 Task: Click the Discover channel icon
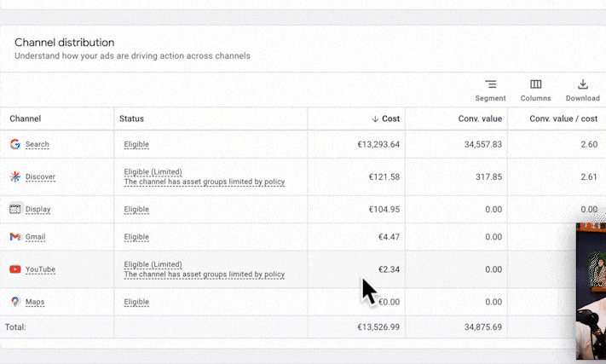[15, 177]
